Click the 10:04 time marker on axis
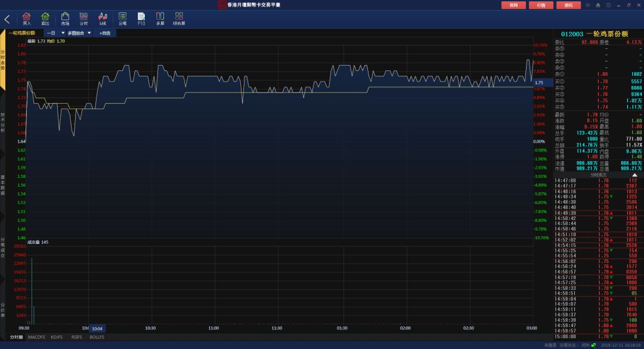644x349 pixels. (x=97, y=329)
